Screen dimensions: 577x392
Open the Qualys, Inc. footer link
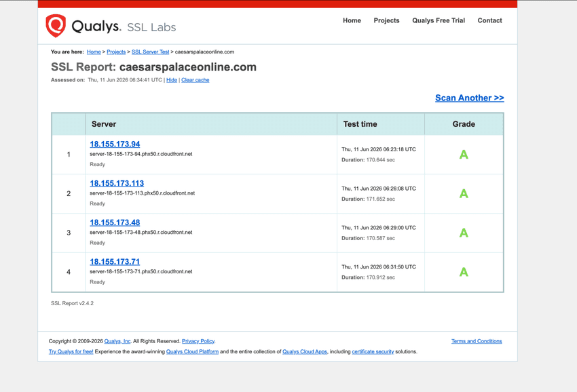(117, 341)
